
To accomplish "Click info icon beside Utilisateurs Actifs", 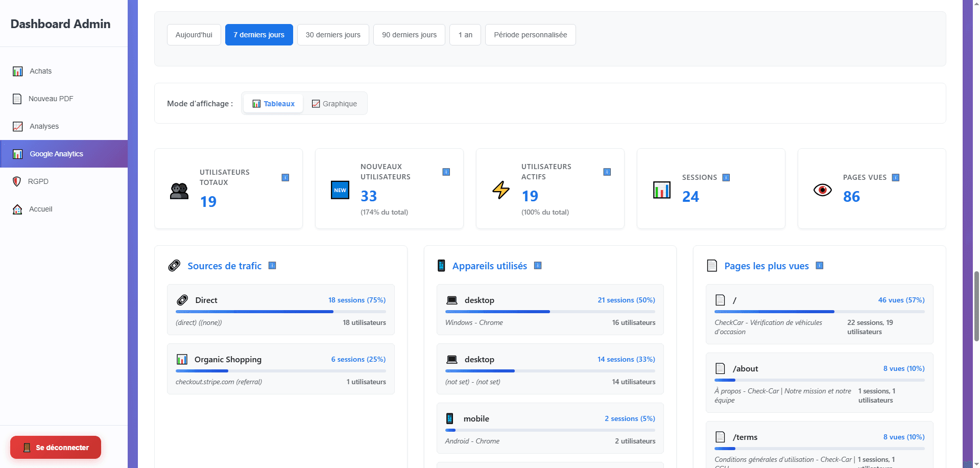I will [607, 172].
